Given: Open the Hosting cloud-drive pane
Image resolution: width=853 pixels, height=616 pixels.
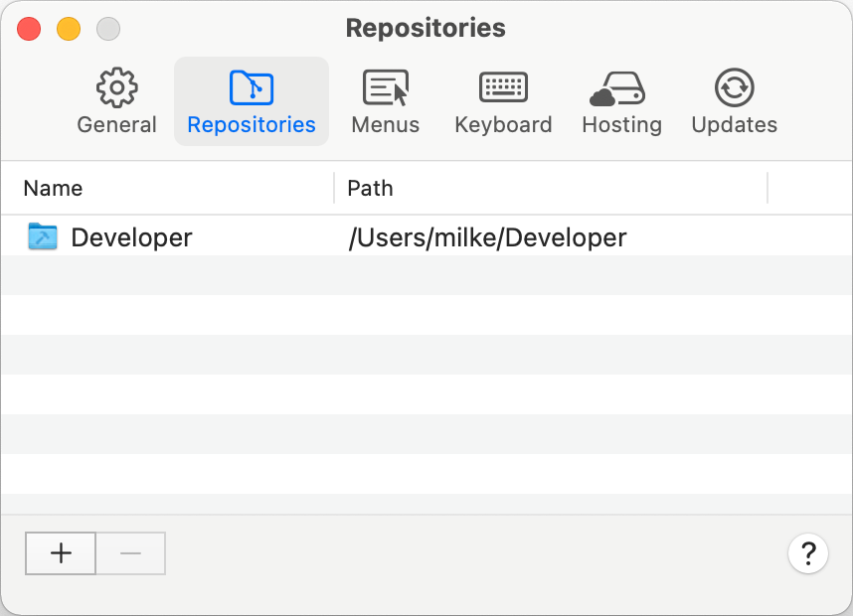Looking at the screenshot, I should click(621, 101).
